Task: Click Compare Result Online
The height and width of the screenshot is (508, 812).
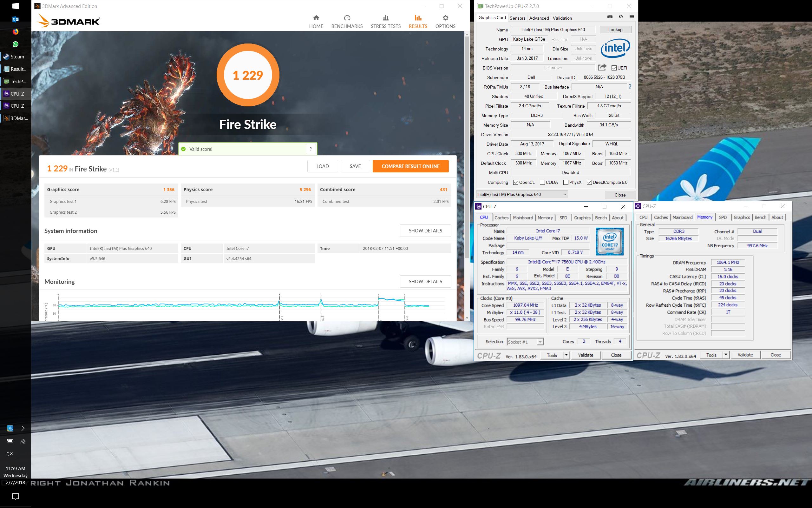Action: point(410,166)
